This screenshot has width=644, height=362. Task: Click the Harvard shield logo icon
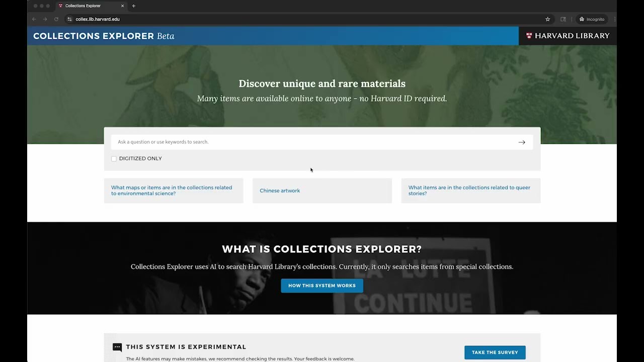(529, 36)
